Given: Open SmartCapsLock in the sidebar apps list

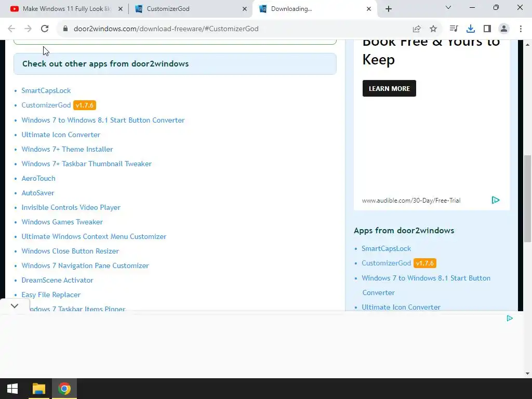Looking at the screenshot, I should click(x=386, y=249).
